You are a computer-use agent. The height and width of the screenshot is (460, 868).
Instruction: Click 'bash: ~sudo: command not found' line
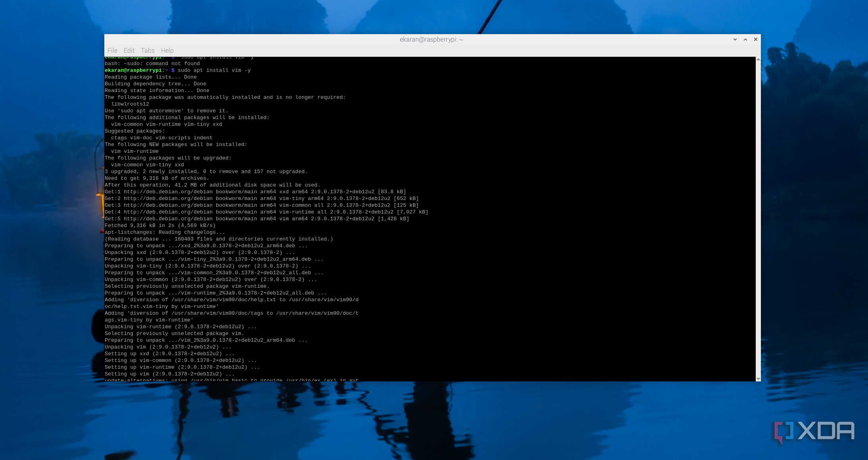click(x=152, y=64)
